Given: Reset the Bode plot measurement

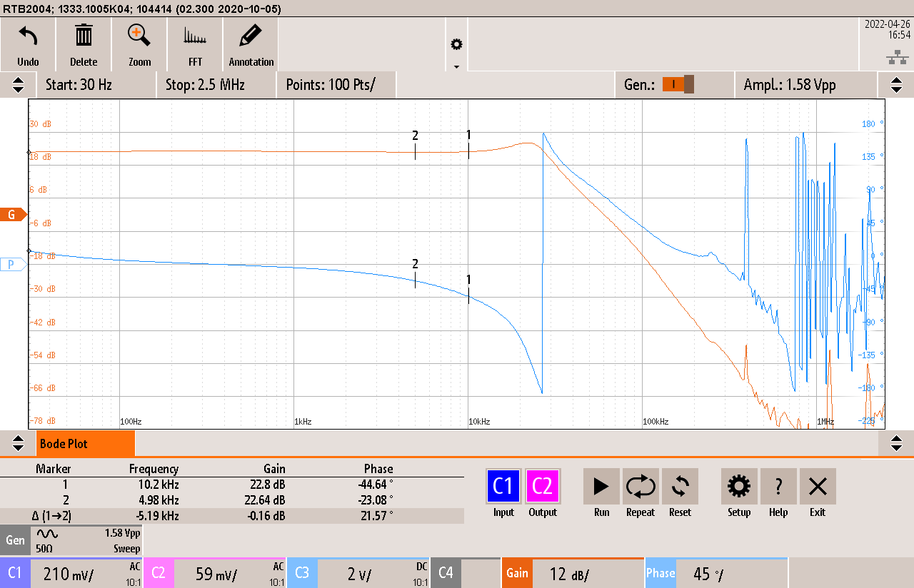Looking at the screenshot, I should click(680, 487).
